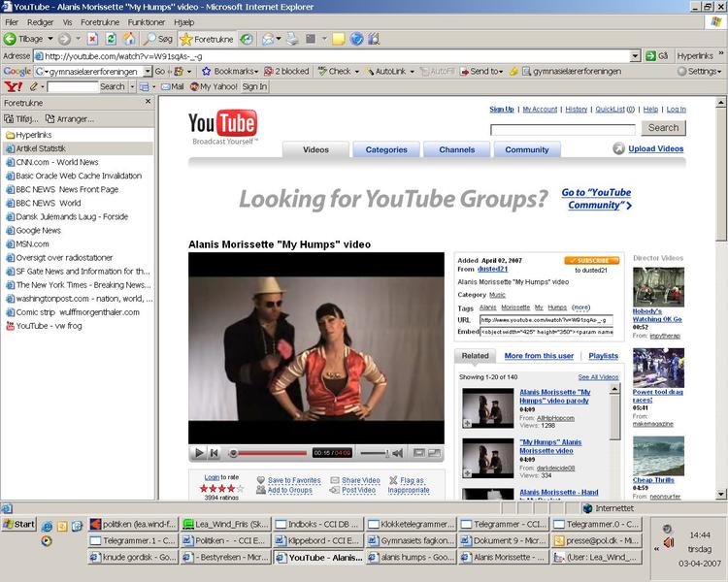Screen dimensions: 728x582
Task: Click the Play button on video player
Action: (199, 453)
